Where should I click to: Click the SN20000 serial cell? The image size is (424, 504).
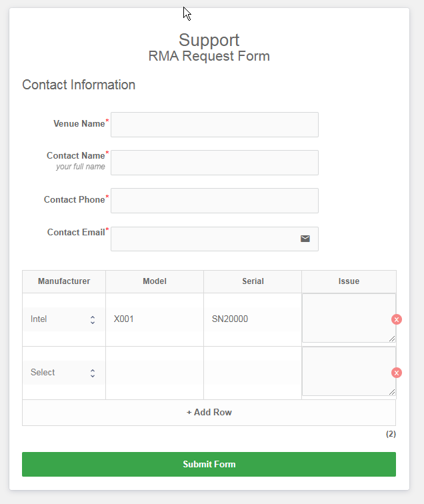coord(253,319)
